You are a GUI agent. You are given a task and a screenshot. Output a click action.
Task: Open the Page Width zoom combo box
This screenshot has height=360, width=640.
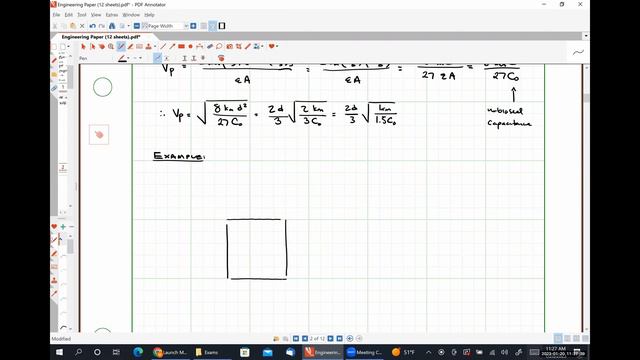(x=165, y=26)
